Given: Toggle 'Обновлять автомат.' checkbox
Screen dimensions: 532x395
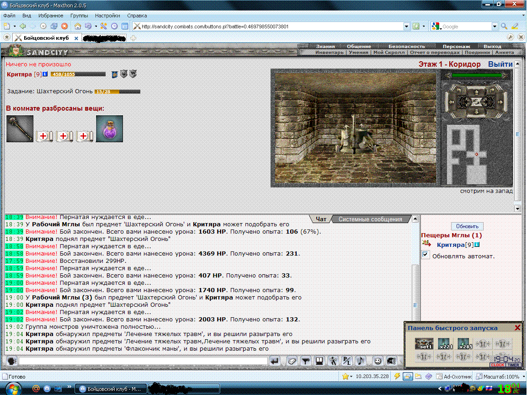Looking at the screenshot, I should pyautogui.click(x=426, y=255).
